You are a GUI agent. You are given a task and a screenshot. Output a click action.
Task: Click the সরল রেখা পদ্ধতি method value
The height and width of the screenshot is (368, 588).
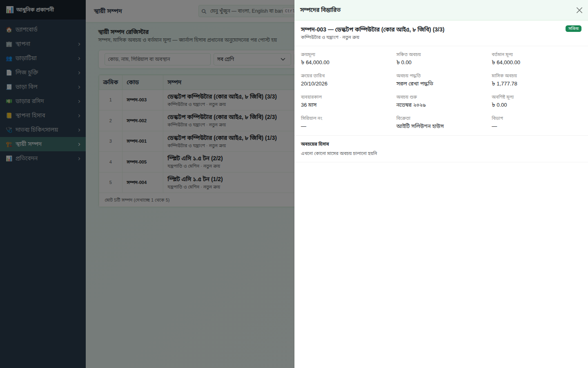tap(414, 84)
